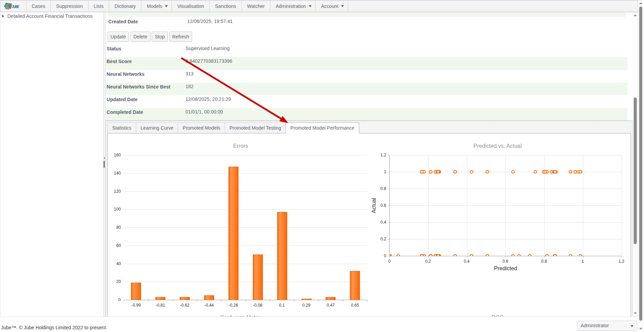Refresh the model status
The width and height of the screenshot is (644, 332).
click(x=180, y=37)
